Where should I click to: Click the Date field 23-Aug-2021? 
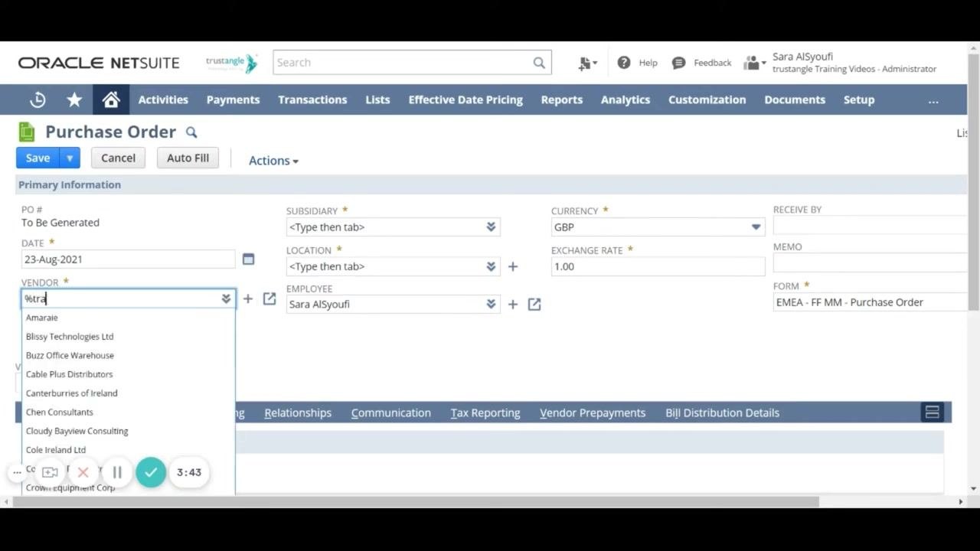tap(128, 259)
